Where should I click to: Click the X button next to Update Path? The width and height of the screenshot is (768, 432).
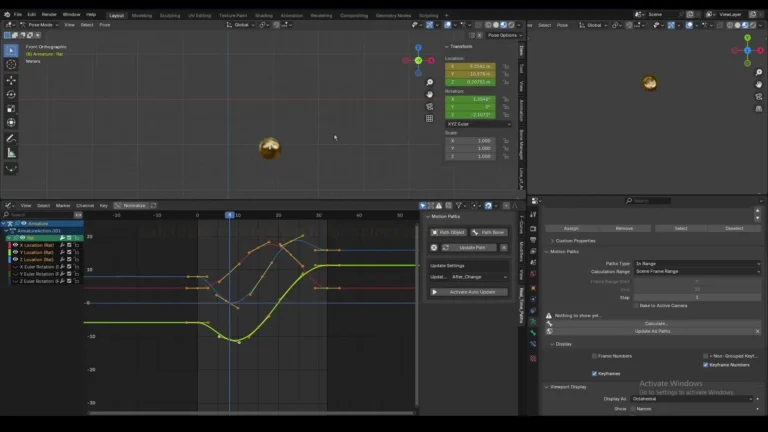(504, 248)
